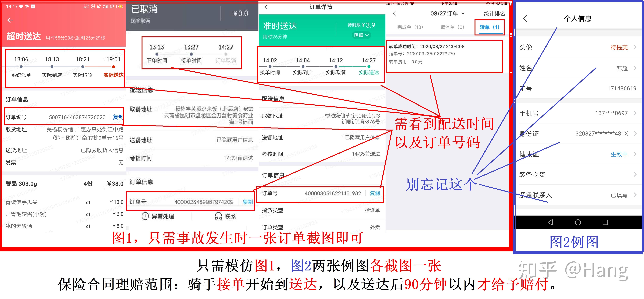Copy order number 5007164463874726020
Screen dimensions: 644x299
pyautogui.click(x=118, y=117)
